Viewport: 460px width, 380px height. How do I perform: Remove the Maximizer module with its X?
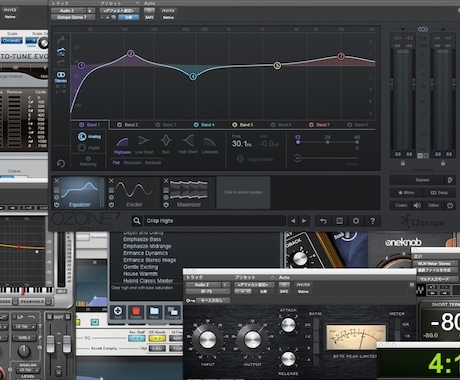tap(166, 181)
